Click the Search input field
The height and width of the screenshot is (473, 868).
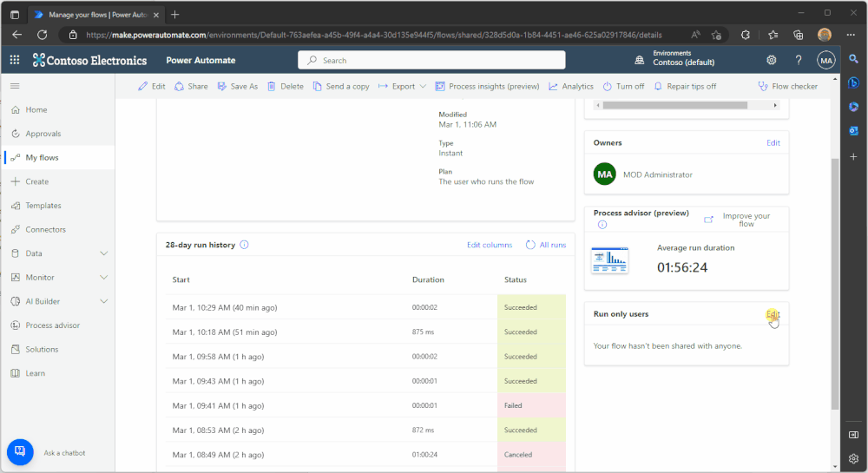[x=431, y=60]
